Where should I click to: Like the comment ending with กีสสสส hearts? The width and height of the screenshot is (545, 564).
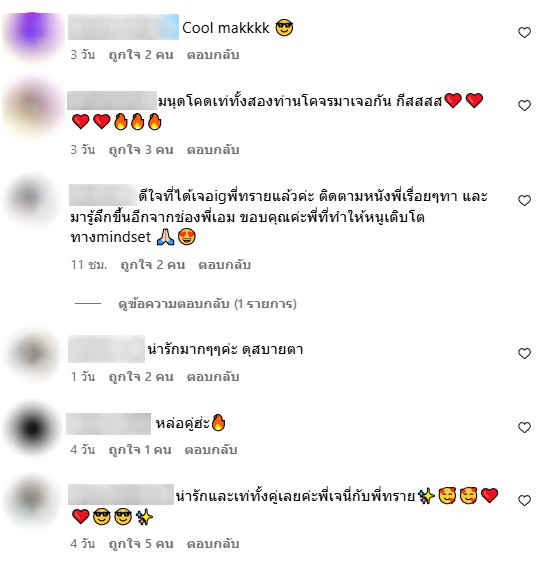click(x=524, y=105)
